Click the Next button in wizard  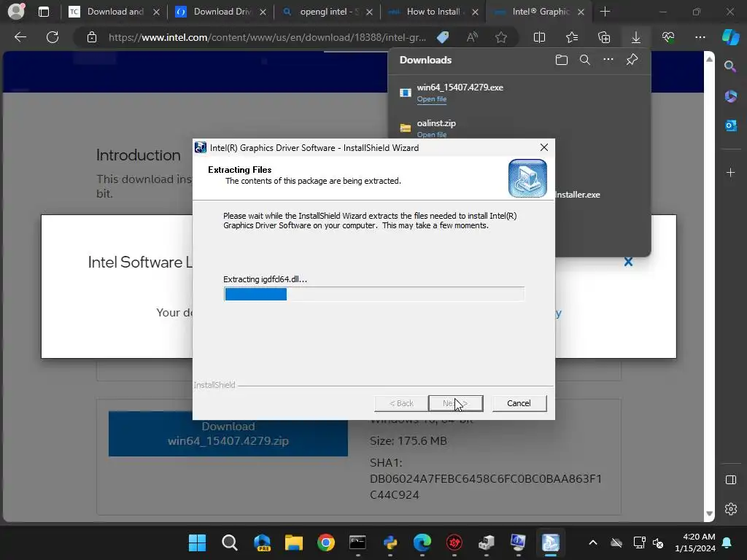coord(455,403)
